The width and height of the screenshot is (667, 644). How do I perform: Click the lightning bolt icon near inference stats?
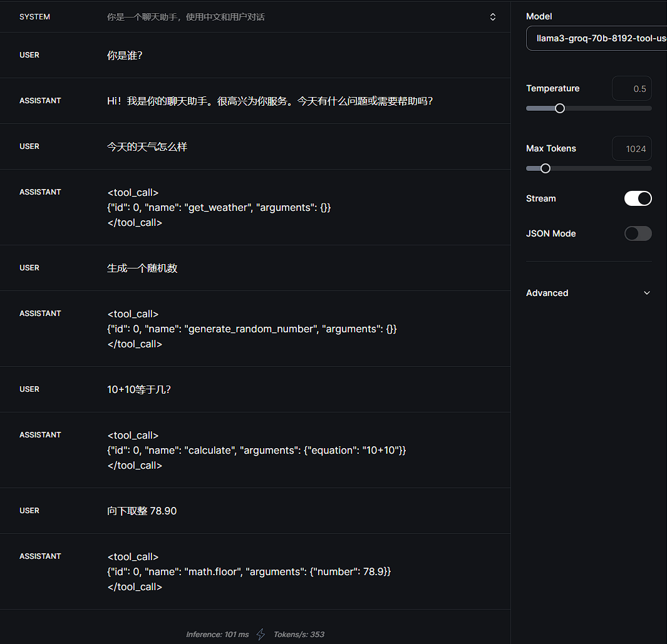pyautogui.click(x=261, y=634)
